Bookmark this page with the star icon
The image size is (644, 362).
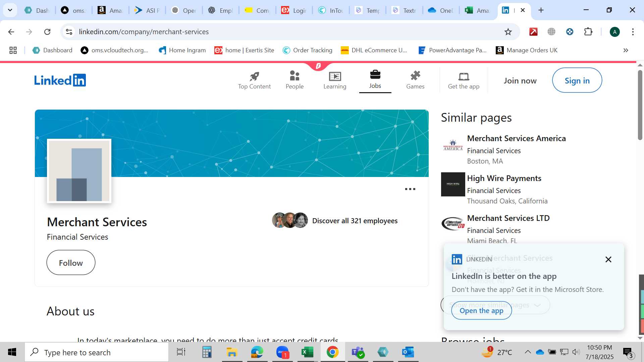click(x=508, y=32)
